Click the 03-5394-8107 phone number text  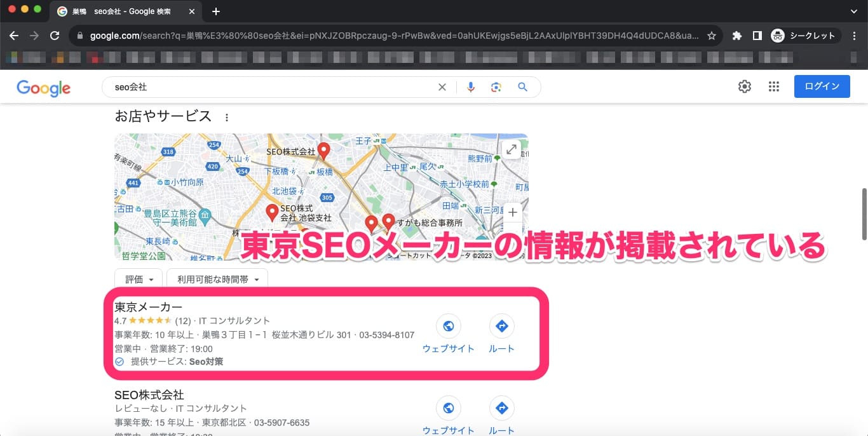point(386,335)
